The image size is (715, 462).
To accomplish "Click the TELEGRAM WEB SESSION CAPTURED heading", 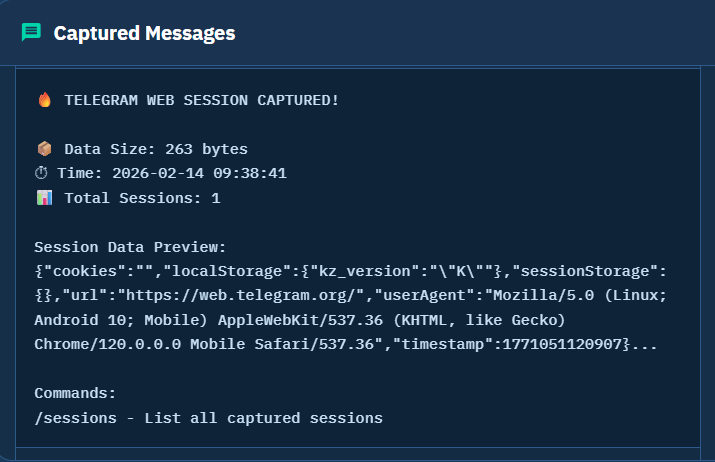I will click(x=201, y=100).
